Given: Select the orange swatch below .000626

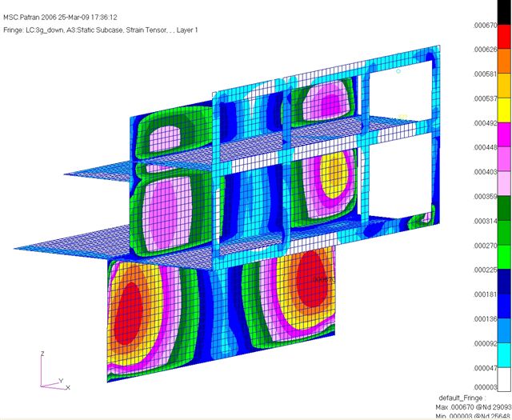Looking at the screenshot, I should point(504,62).
